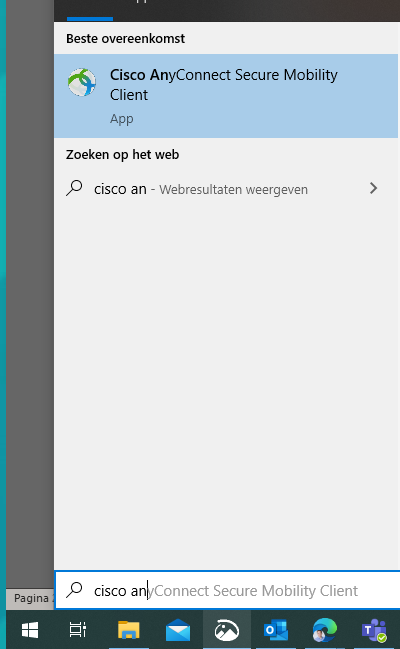Click into the search box containing 'cisco an'

(x=227, y=590)
